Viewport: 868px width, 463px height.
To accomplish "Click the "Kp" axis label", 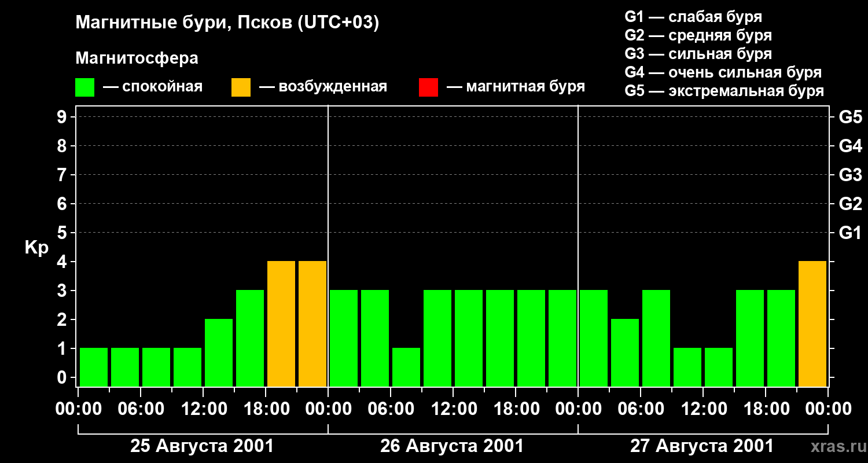I will [x=36, y=248].
